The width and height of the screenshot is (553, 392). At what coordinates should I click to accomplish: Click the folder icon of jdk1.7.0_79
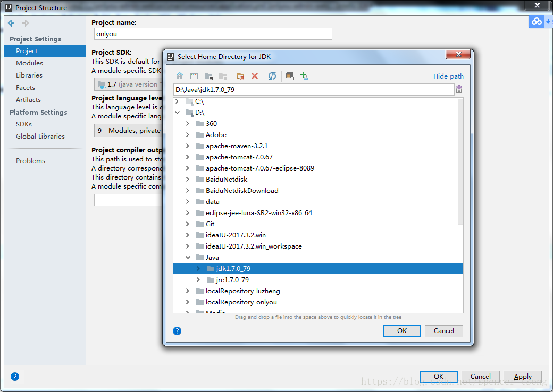(x=211, y=269)
